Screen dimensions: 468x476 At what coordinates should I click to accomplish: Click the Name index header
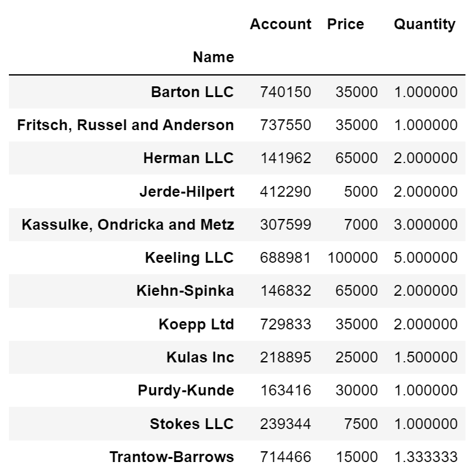(214, 57)
